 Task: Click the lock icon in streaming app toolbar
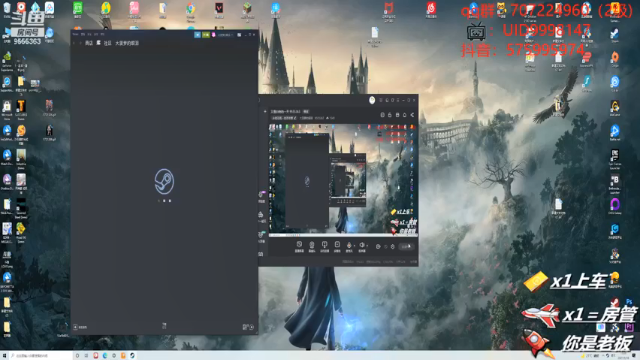pyautogui.click(x=389, y=115)
